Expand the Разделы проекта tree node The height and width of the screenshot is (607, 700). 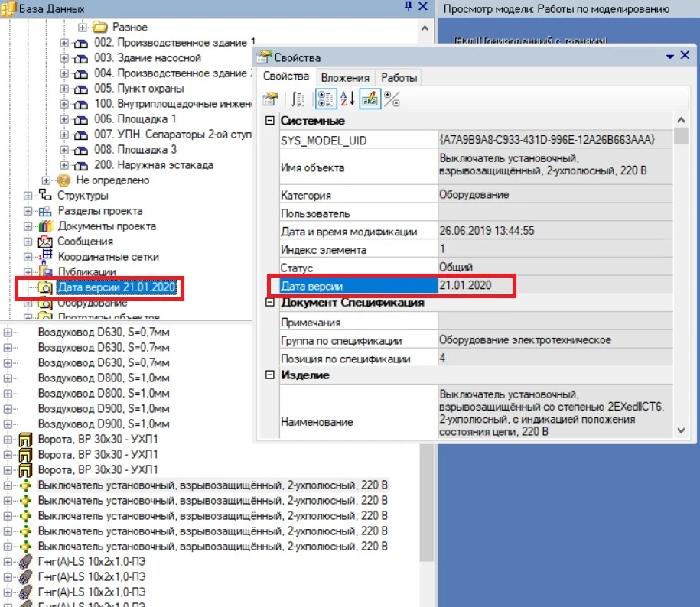(28, 211)
